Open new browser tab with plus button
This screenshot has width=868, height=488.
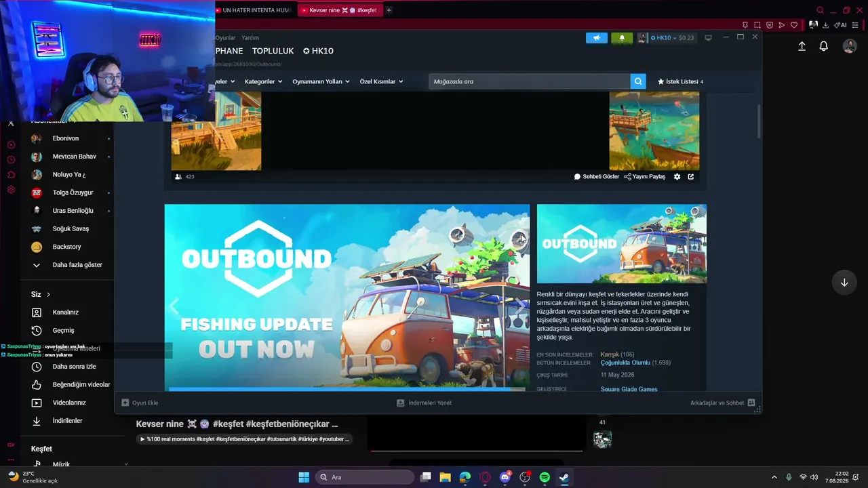click(389, 10)
